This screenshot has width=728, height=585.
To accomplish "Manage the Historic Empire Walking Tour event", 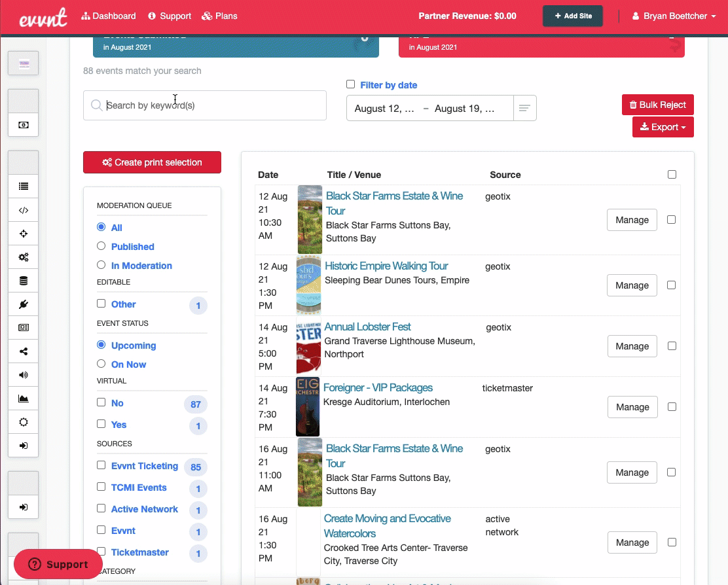I will (632, 285).
